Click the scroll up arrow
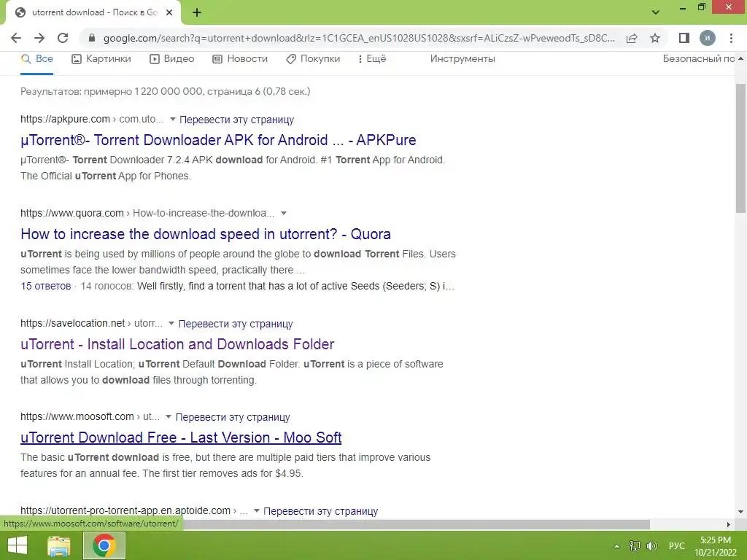 click(x=741, y=58)
